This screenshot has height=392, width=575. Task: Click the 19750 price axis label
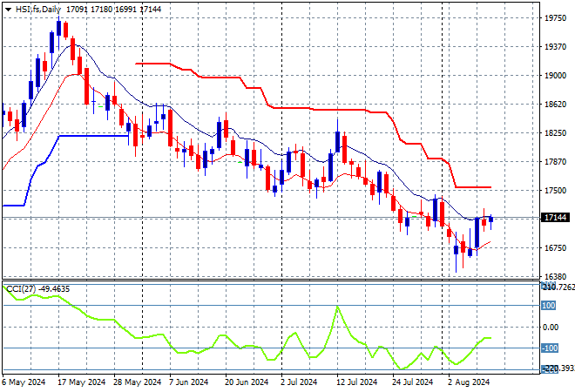[x=553, y=17]
